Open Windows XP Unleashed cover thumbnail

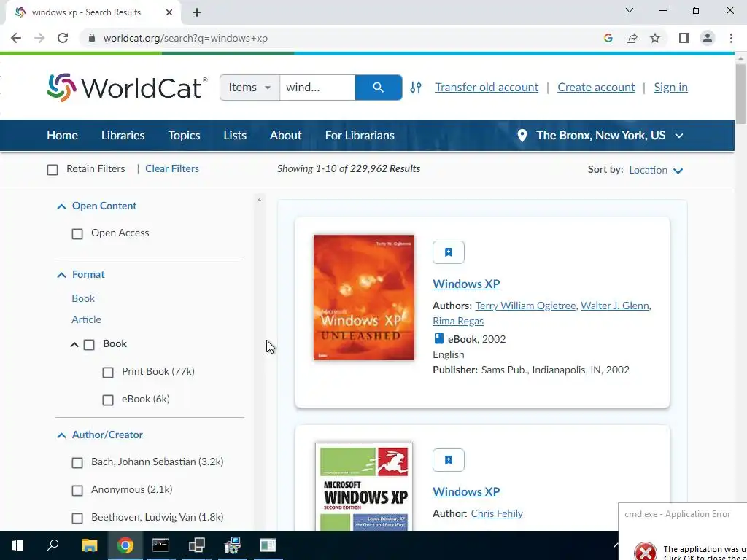click(x=364, y=297)
